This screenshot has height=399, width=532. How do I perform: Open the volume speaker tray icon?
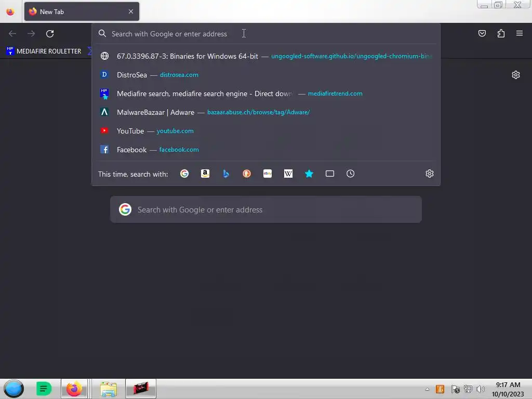tap(481, 389)
